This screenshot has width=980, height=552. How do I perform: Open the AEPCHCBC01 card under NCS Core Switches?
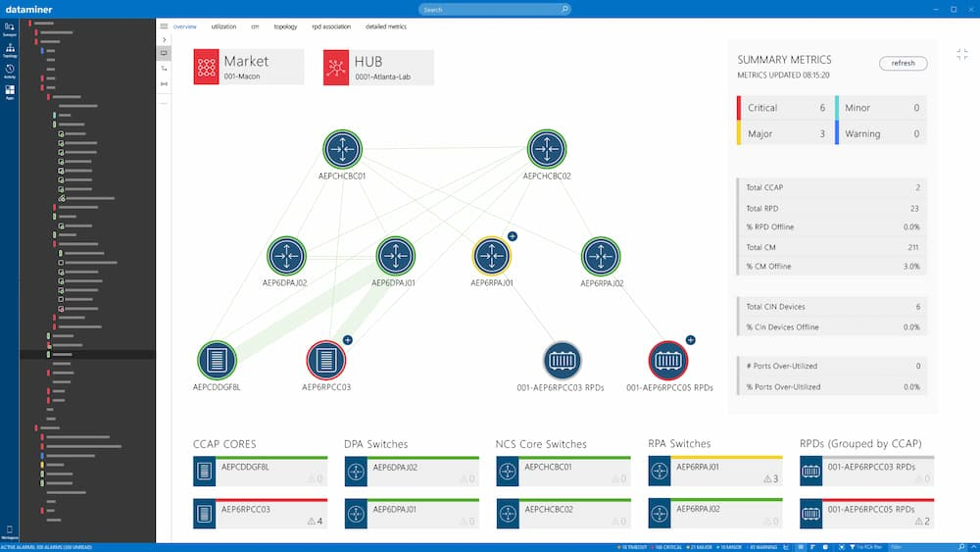pyautogui.click(x=563, y=472)
